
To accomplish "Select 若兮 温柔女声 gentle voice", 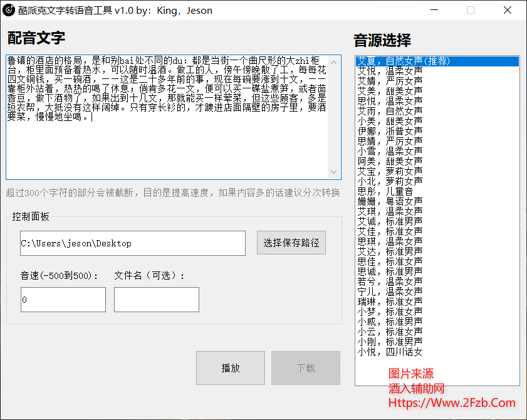I will (x=407, y=280).
